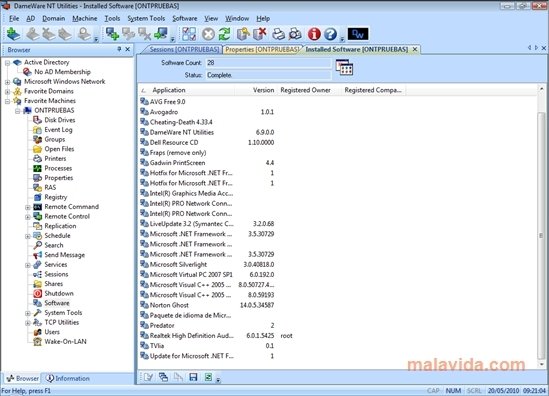The image size is (549, 396).
Task: Collapse the Active Directory node
Action: pyautogui.click(x=7, y=63)
